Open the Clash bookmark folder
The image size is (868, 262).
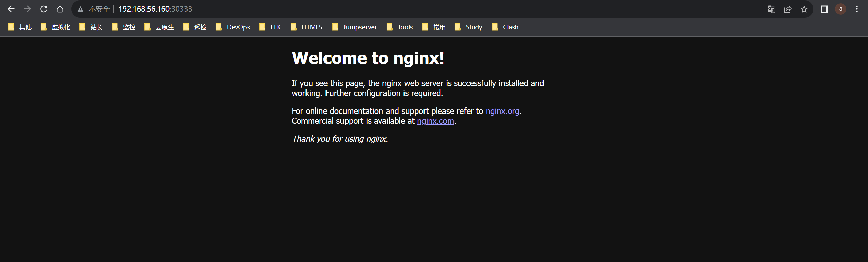pos(506,27)
